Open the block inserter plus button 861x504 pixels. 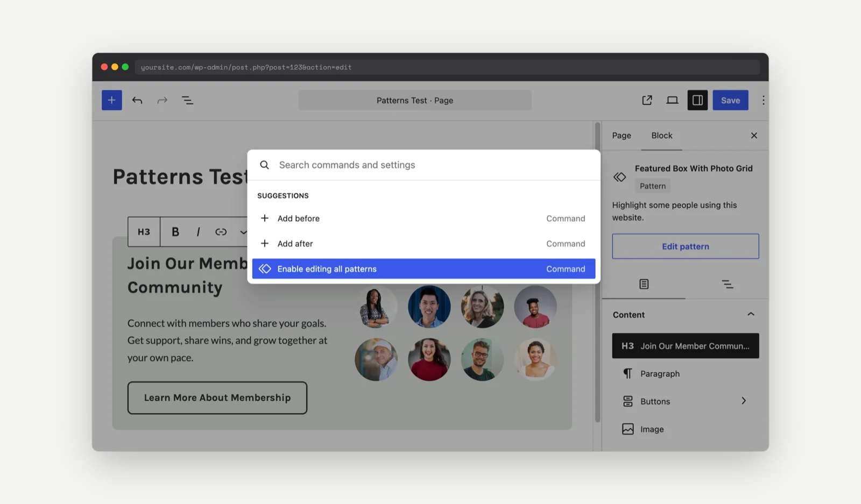[x=111, y=100]
